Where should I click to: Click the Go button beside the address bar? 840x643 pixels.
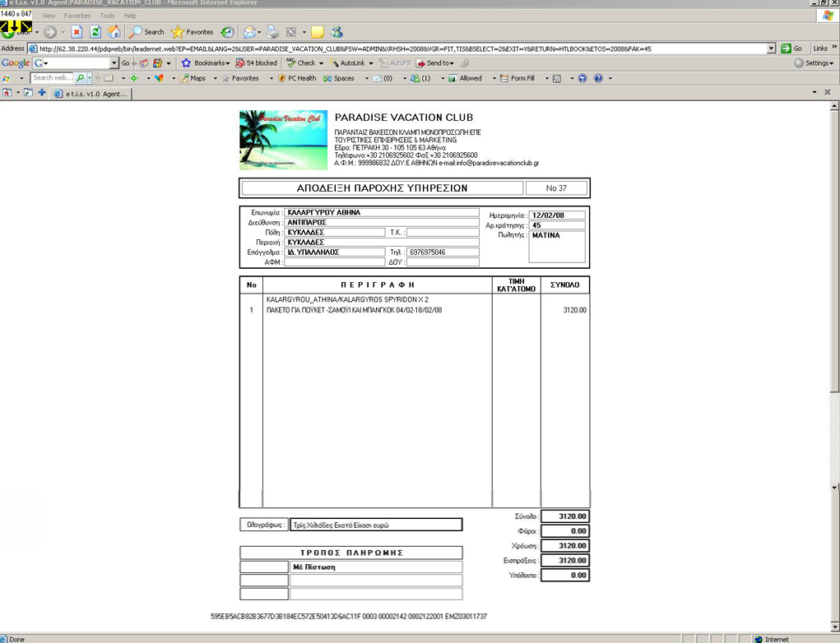(792, 49)
